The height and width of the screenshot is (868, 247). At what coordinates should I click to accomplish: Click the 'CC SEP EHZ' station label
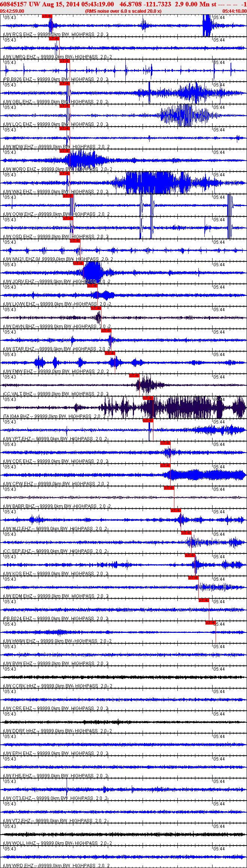click(x=17, y=551)
